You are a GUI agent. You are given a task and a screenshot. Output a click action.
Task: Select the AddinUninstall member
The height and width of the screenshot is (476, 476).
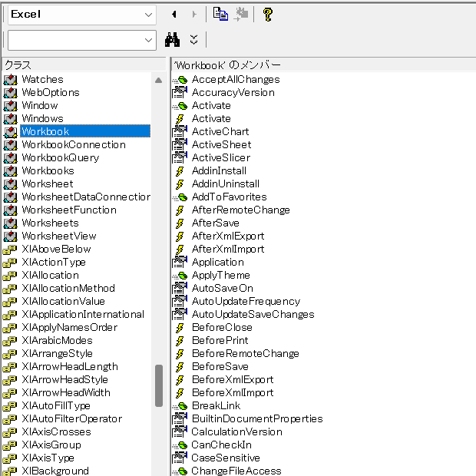tap(226, 184)
